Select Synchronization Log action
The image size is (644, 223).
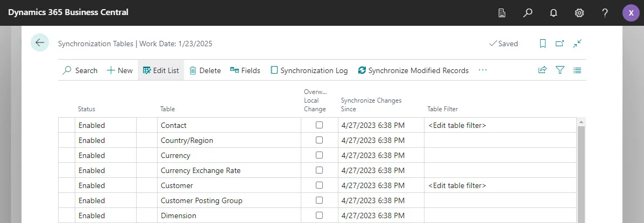[x=309, y=70]
